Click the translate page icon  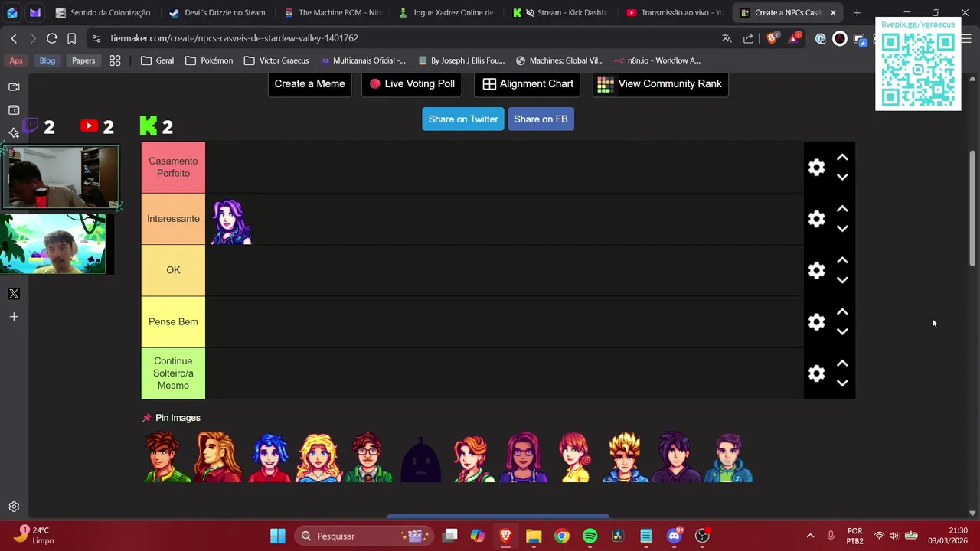coord(727,38)
